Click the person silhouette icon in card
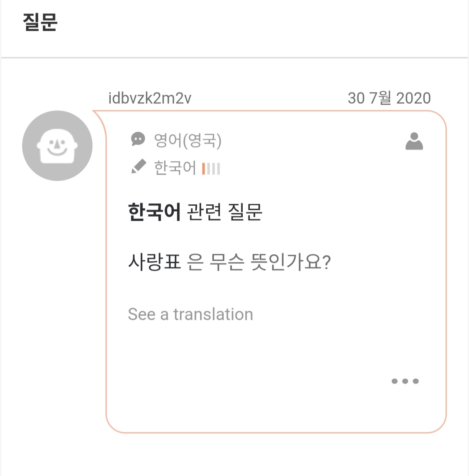The width and height of the screenshot is (469, 476). point(414,141)
